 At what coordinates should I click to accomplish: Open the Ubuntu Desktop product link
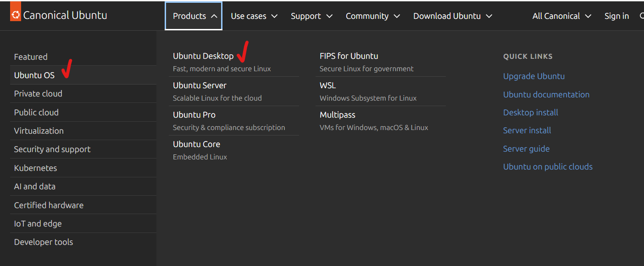pos(203,56)
